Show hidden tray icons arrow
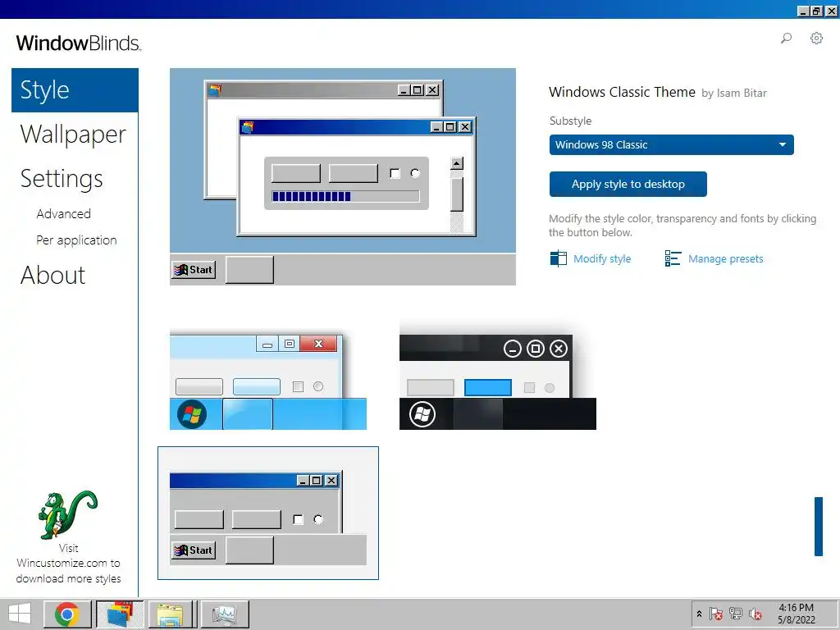The width and height of the screenshot is (840, 630). 699,614
